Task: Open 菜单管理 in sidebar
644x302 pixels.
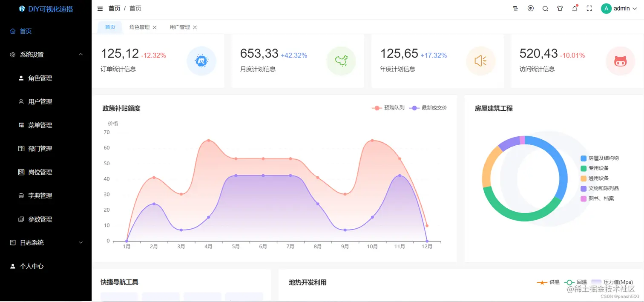Action: point(46,125)
